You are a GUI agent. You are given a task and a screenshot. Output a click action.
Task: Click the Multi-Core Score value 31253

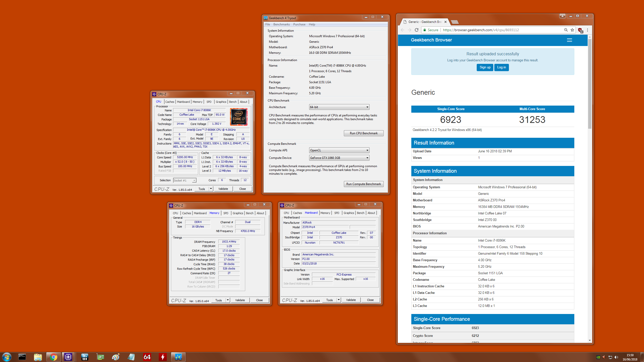[x=532, y=120]
